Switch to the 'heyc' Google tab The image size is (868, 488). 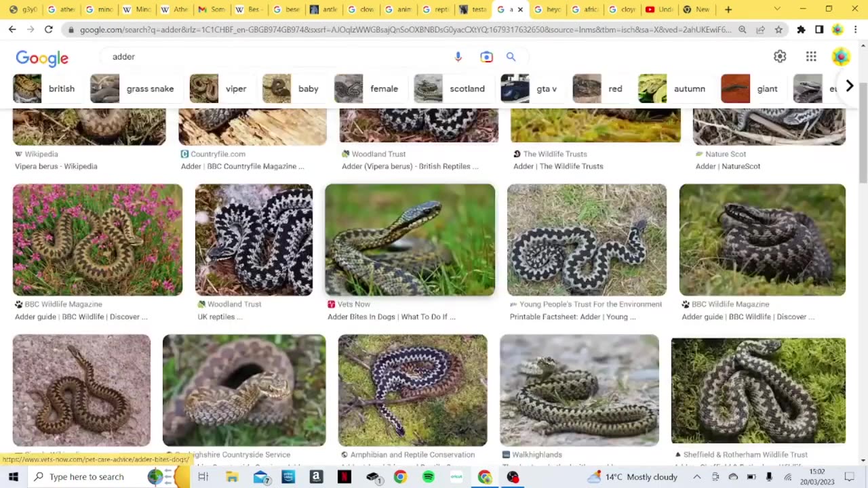(547, 9)
